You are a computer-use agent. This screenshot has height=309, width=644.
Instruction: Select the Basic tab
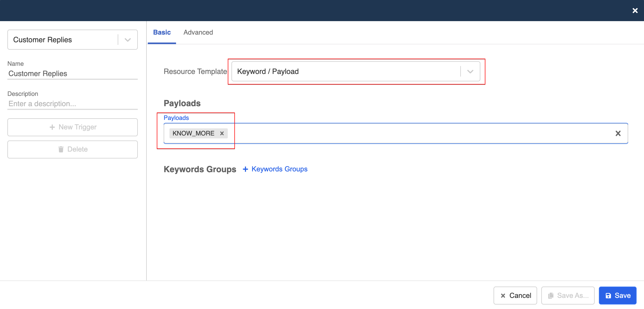(162, 32)
